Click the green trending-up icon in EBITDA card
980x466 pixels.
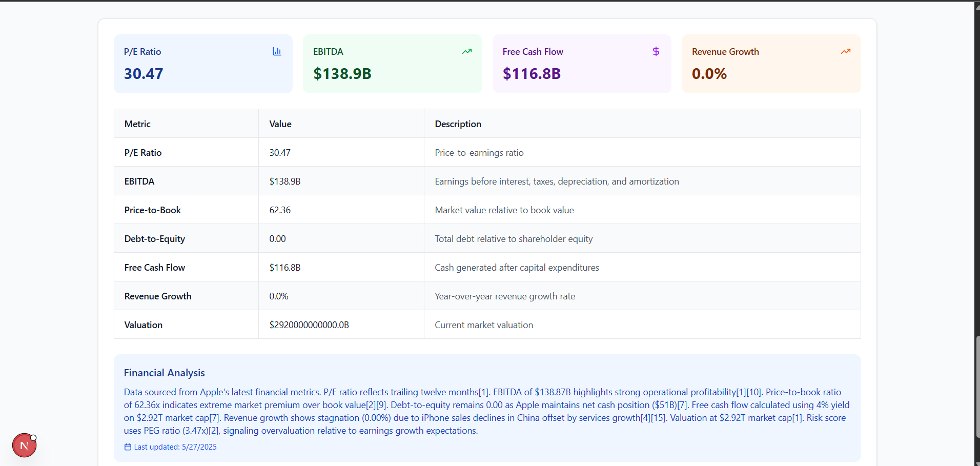click(466, 51)
